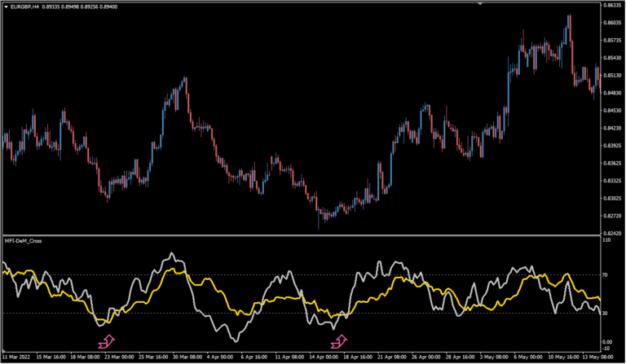Click the 0.82420 price axis label

tap(612, 233)
